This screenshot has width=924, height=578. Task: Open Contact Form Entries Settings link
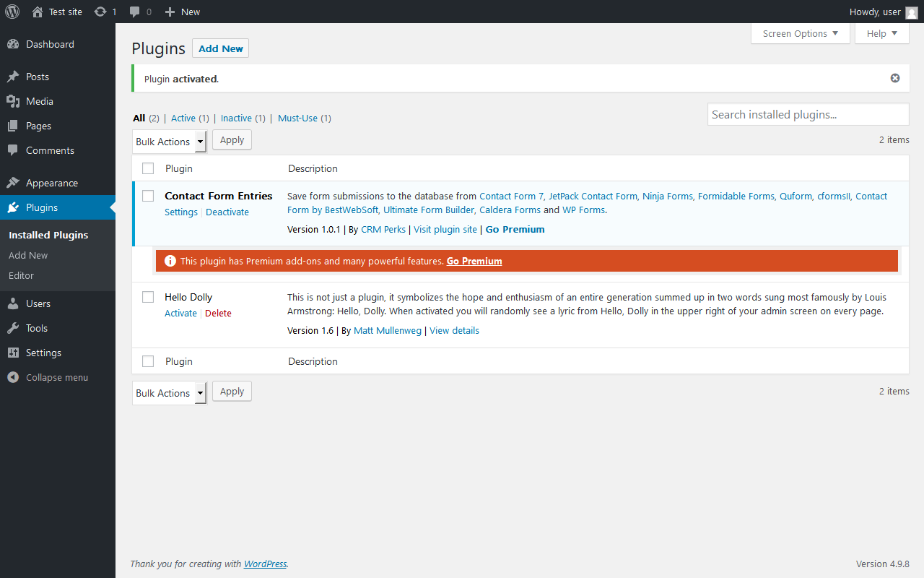pyautogui.click(x=181, y=212)
